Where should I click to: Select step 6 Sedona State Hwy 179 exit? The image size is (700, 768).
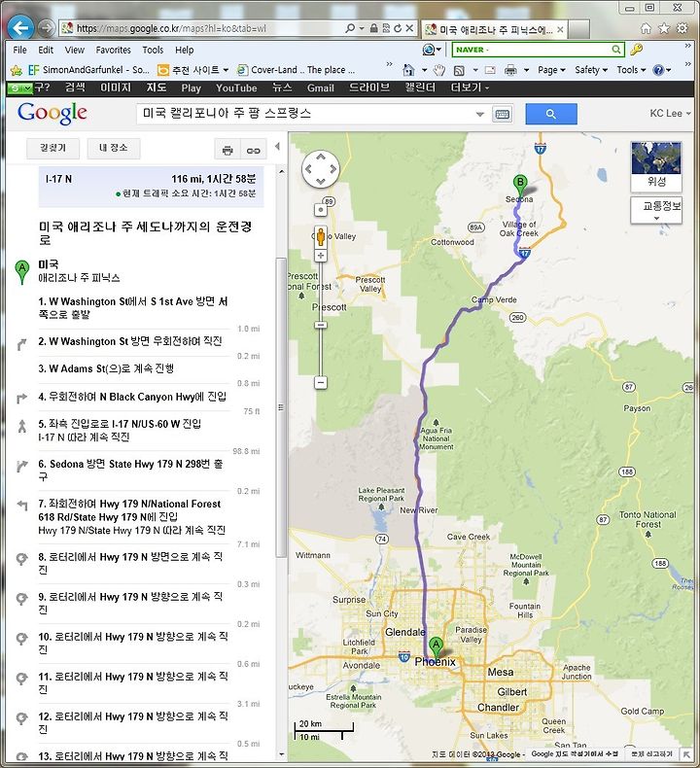tap(132, 470)
